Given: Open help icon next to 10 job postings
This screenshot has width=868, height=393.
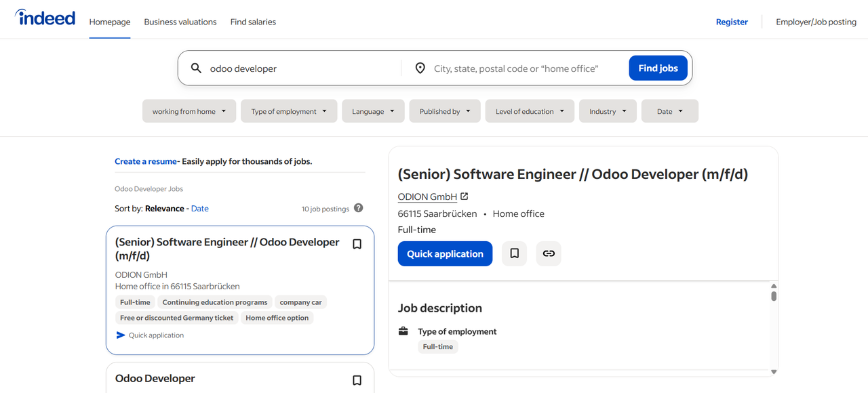Looking at the screenshot, I should pos(359,208).
